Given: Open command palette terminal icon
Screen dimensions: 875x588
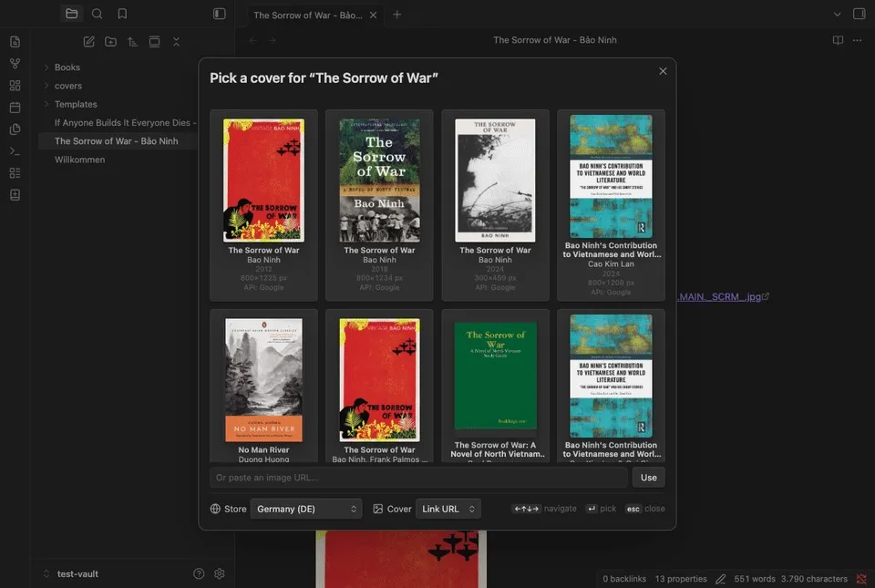Looking at the screenshot, I should point(15,151).
